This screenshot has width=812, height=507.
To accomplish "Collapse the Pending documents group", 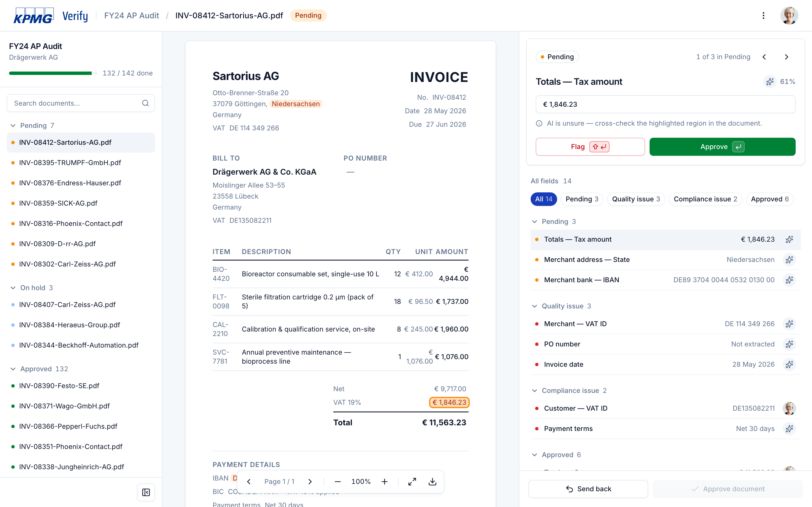I will tap(13, 125).
